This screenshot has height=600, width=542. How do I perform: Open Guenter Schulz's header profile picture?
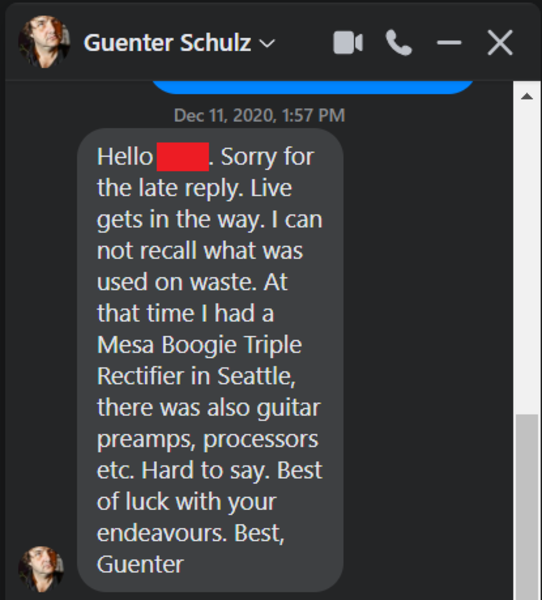tap(44, 42)
